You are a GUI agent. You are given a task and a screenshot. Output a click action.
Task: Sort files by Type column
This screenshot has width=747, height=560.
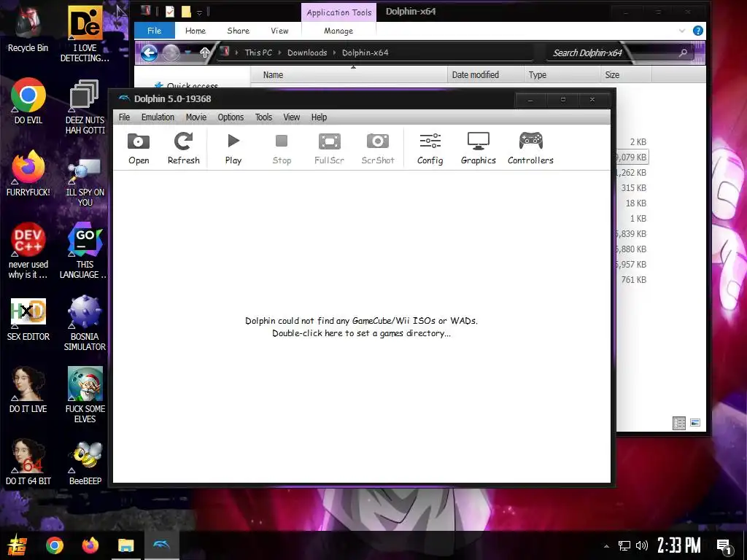click(562, 75)
